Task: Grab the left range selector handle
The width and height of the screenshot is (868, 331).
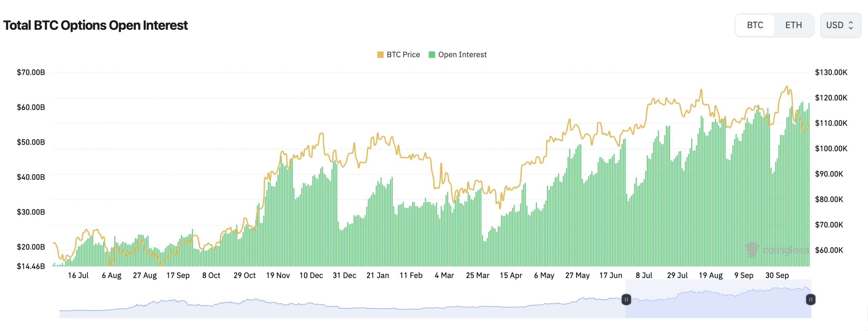Action: (626, 299)
